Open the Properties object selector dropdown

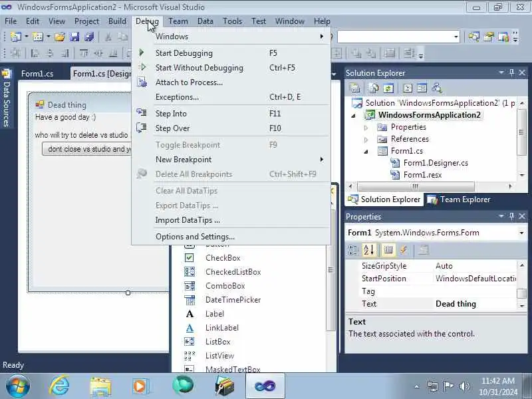521,233
